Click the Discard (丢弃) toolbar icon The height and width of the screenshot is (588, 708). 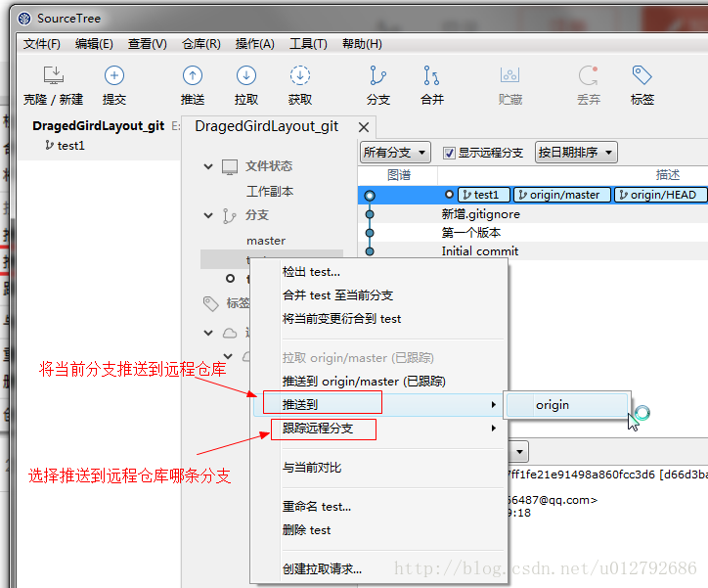coord(589,75)
